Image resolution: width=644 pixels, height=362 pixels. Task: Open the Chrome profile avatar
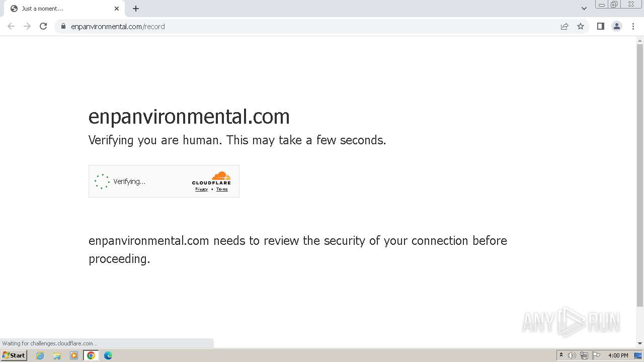coord(617,26)
